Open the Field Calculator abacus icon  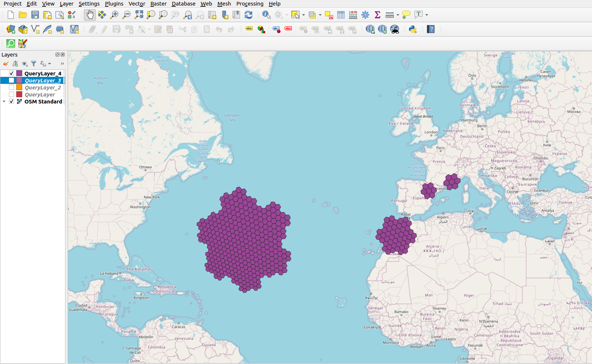click(353, 15)
